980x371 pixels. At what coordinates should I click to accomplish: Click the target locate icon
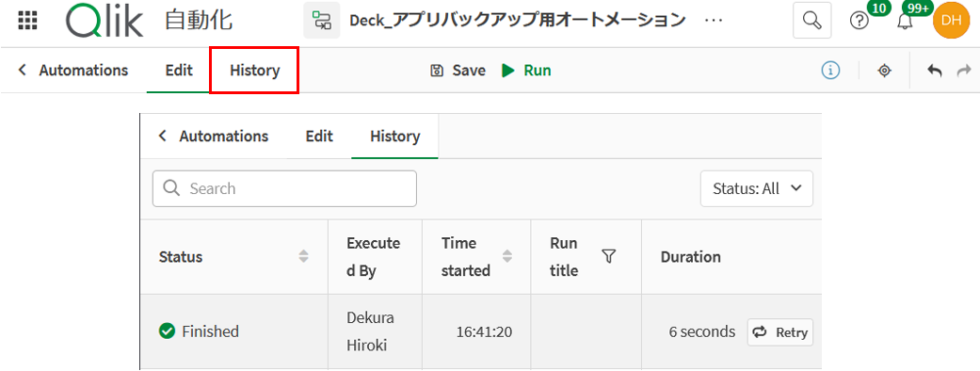click(x=884, y=71)
